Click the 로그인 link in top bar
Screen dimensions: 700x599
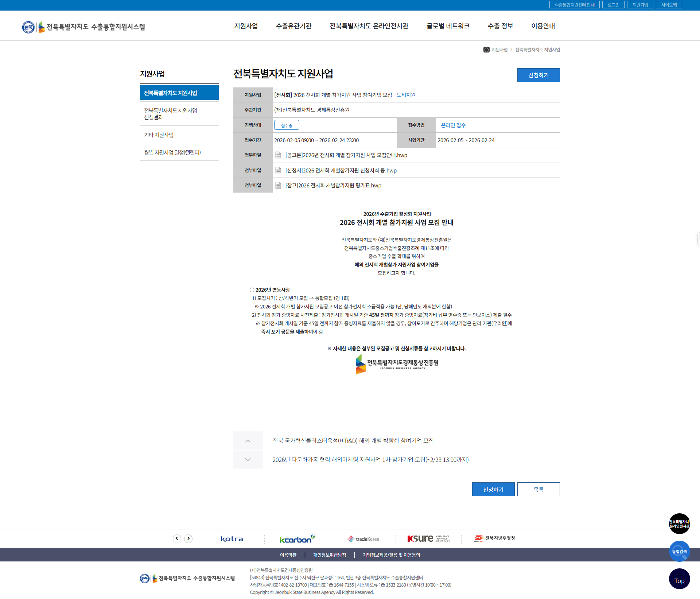pyautogui.click(x=613, y=5)
